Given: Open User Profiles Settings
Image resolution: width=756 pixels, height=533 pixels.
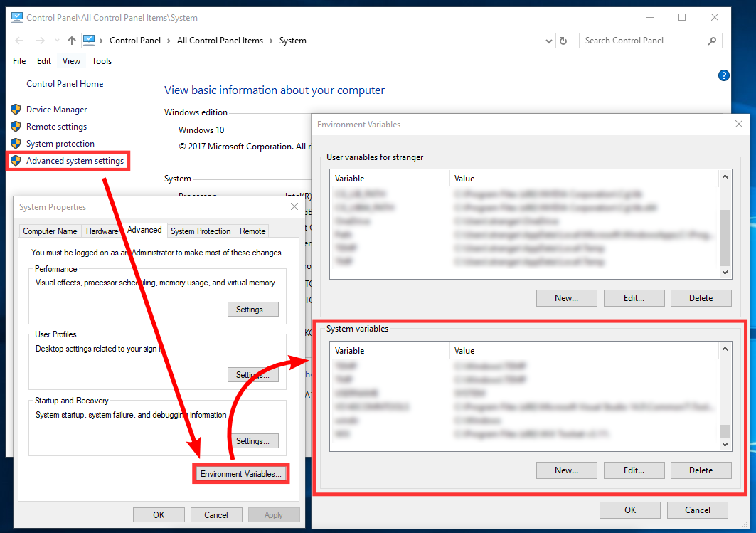Looking at the screenshot, I should click(x=252, y=375).
